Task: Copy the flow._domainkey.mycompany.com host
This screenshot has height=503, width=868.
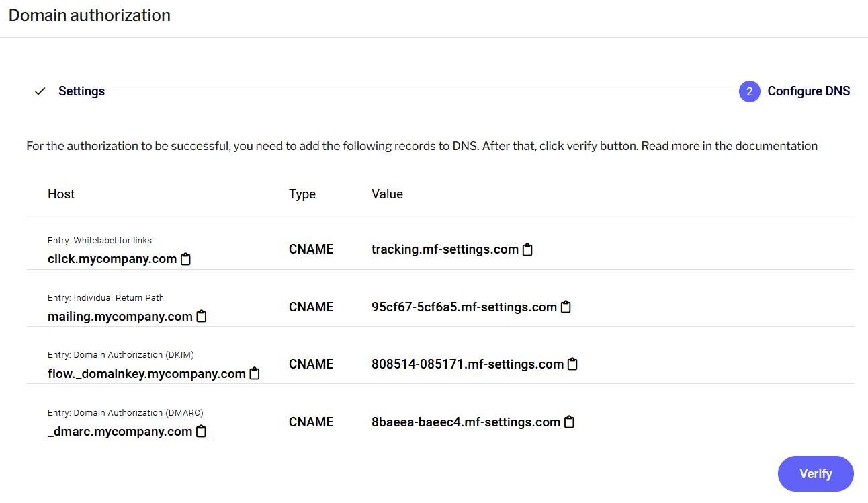Action: click(255, 373)
